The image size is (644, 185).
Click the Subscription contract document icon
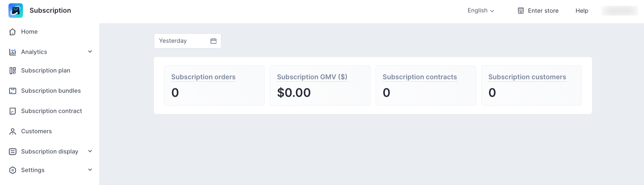pyautogui.click(x=12, y=111)
